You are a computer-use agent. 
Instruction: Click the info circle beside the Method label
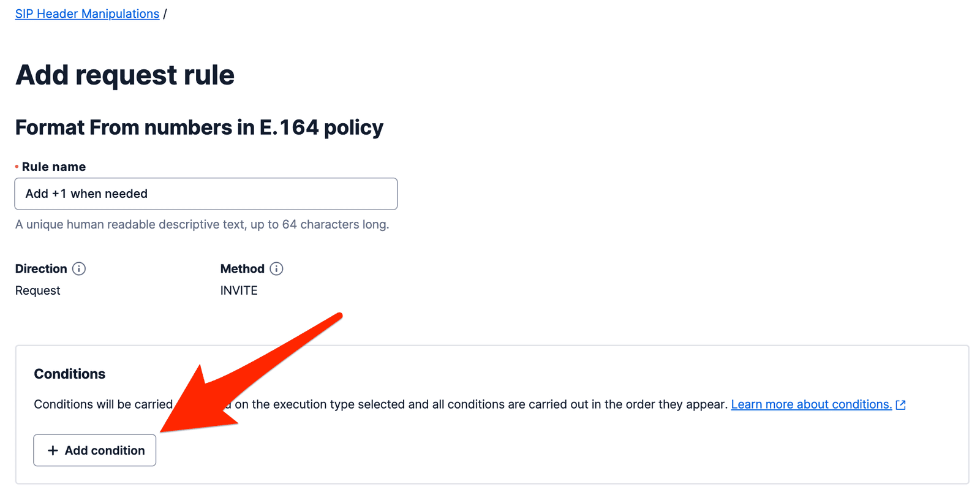click(x=276, y=268)
